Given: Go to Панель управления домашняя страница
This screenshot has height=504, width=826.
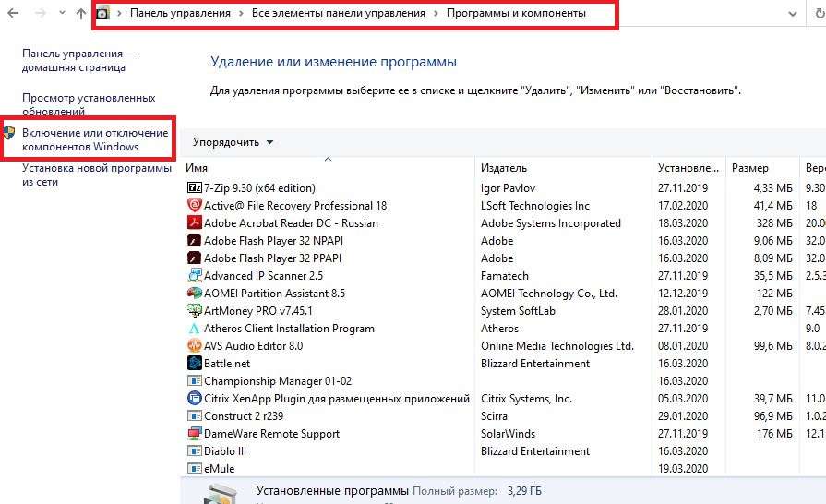Looking at the screenshot, I should pyautogui.click(x=78, y=61).
